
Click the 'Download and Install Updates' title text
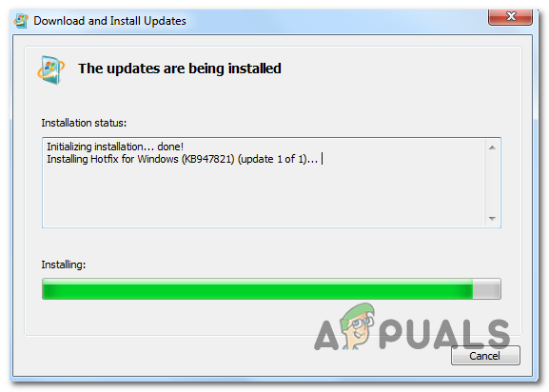[x=109, y=21]
